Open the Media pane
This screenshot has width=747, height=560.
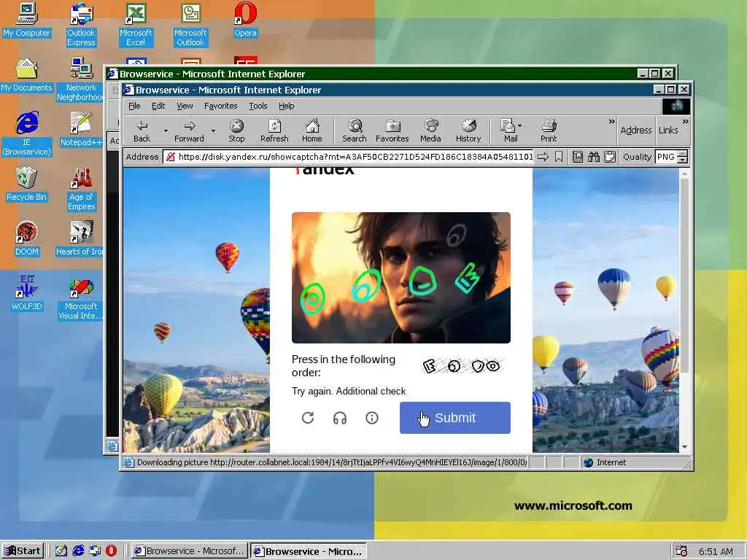pos(430,131)
